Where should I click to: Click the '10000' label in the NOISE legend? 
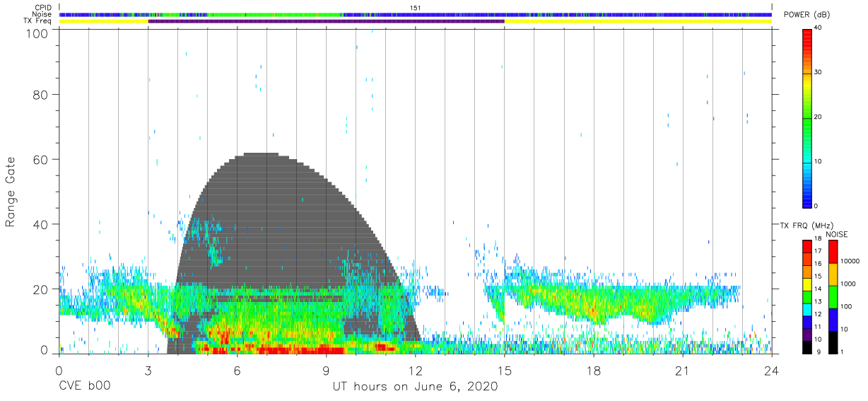[850, 261]
